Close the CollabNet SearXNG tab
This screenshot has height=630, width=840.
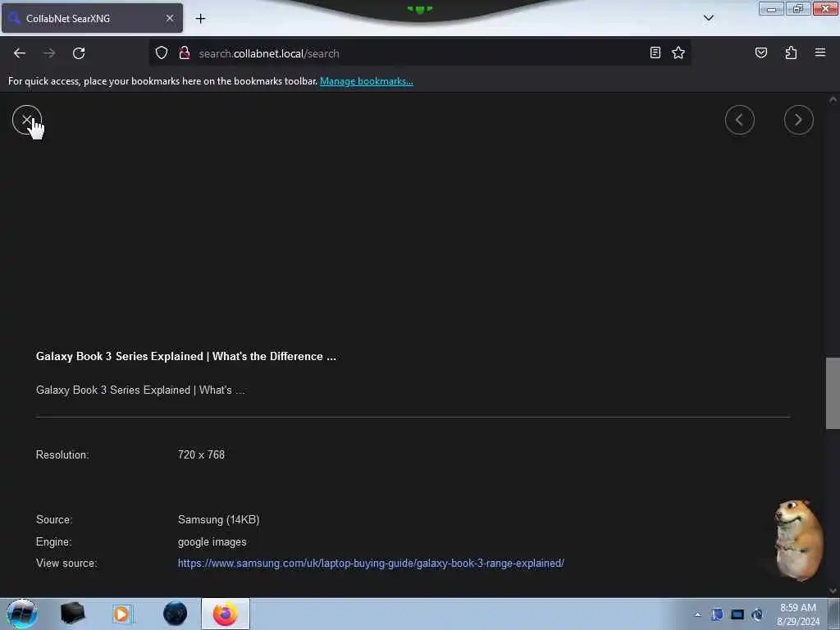coord(170,18)
